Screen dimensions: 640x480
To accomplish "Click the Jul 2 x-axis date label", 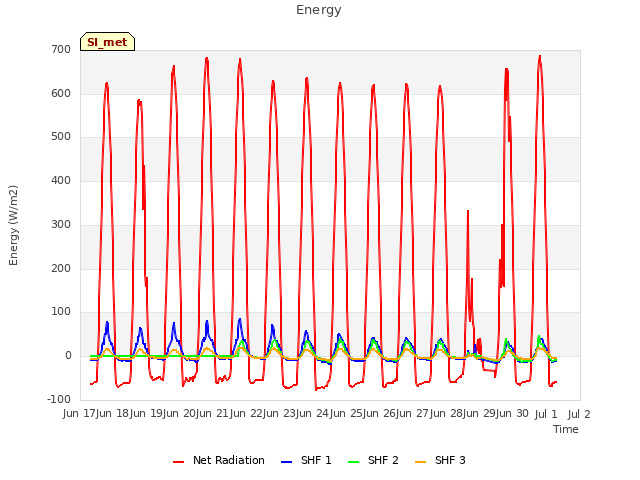I will (579, 414).
